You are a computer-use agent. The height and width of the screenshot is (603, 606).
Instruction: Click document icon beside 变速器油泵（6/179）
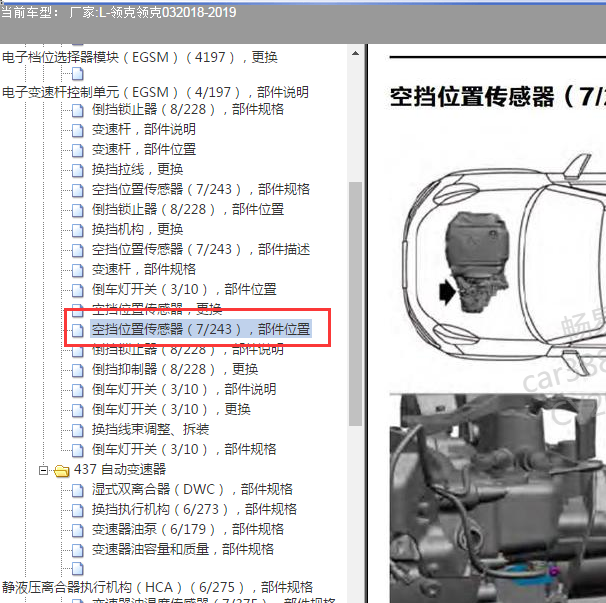78,531
